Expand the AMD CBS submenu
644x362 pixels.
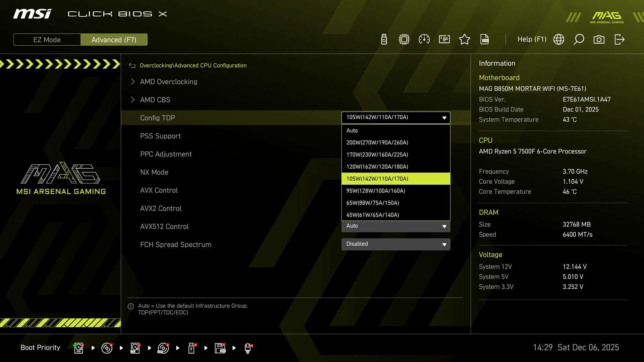155,100
